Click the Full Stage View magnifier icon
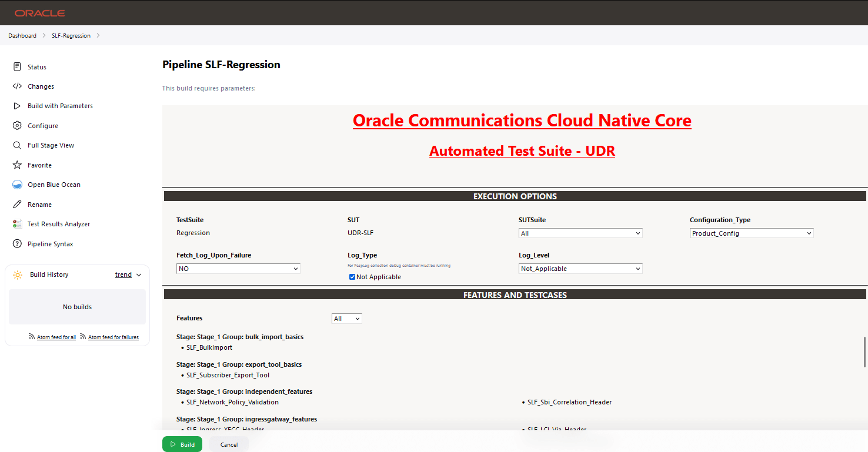Screen dimensions: 868x452 (x=17, y=145)
